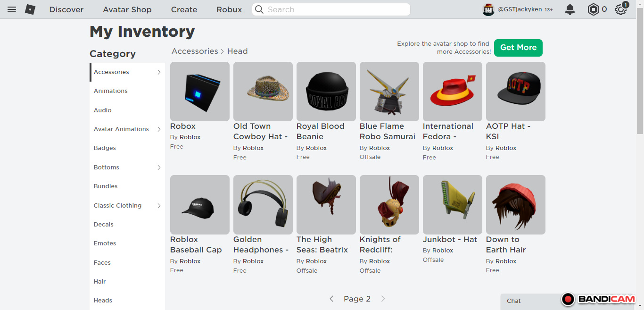
Task: Click the Get More button
Action: pyautogui.click(x=518, y=48)
